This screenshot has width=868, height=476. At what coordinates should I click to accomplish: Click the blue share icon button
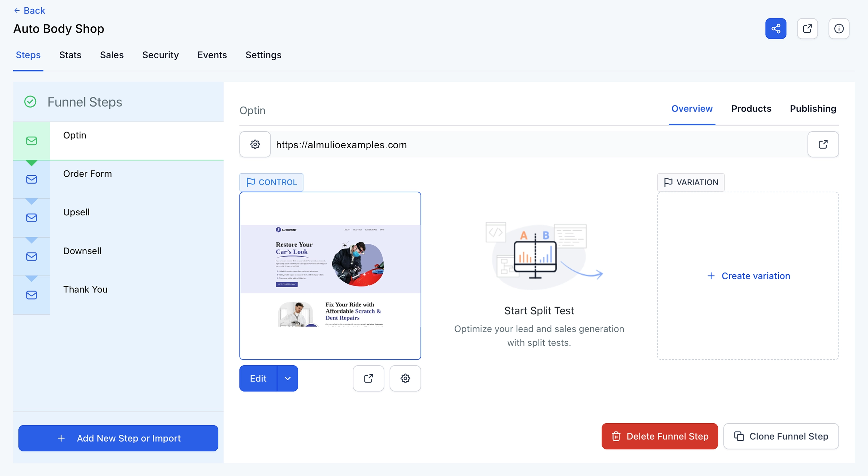pos(776,28)
